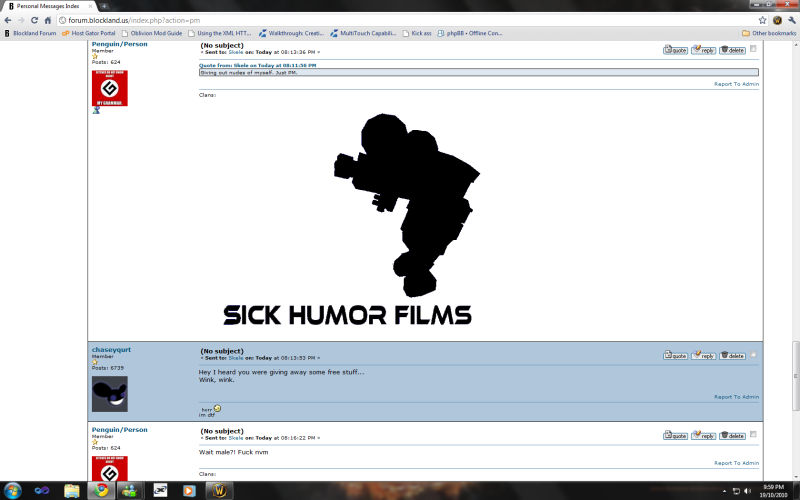Open MultiTouch Capabili... bookmark
The height and width of the screenshot is (500, 800).
coord(363,33)
